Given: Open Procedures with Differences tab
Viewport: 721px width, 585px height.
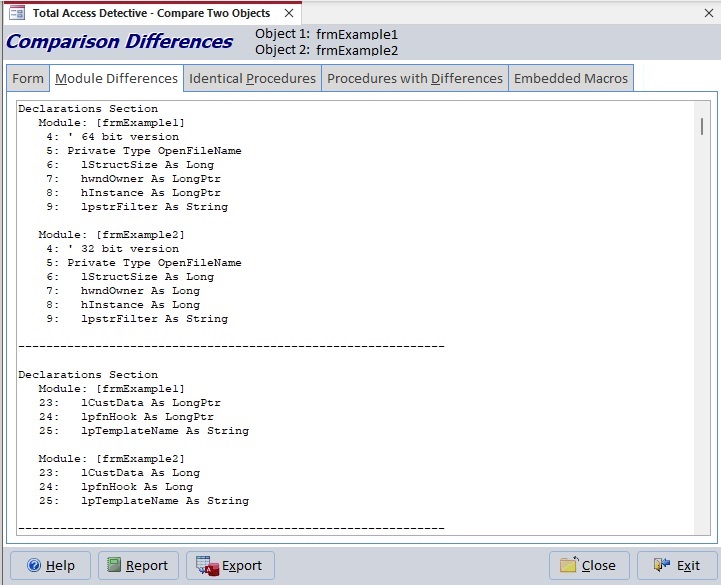Looking at the screenshot, I should coord(415,79).
